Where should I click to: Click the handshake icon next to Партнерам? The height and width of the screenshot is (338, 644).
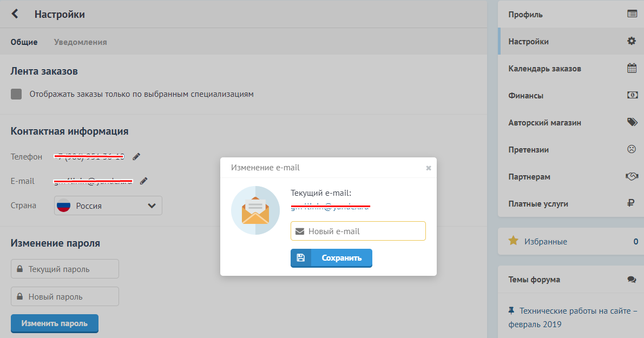pos(632,176)
